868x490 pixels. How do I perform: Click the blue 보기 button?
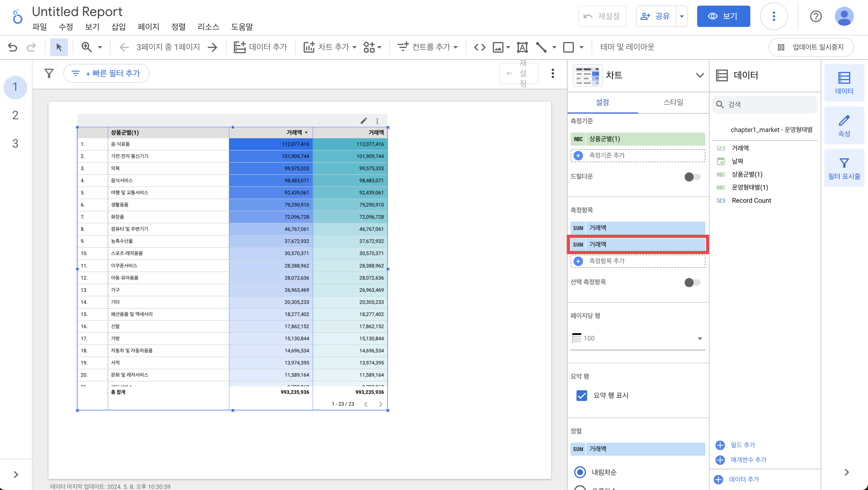[723, 16]
